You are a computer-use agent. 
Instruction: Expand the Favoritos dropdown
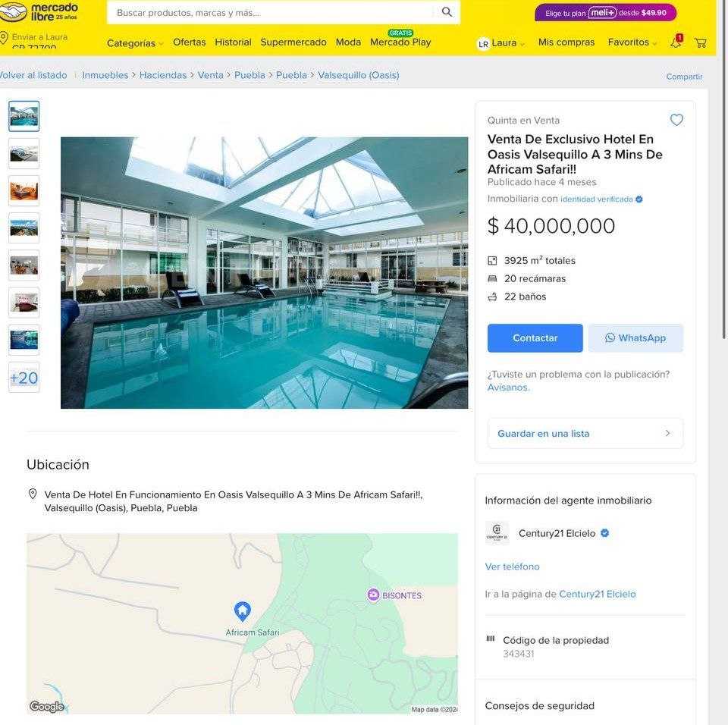632,42
